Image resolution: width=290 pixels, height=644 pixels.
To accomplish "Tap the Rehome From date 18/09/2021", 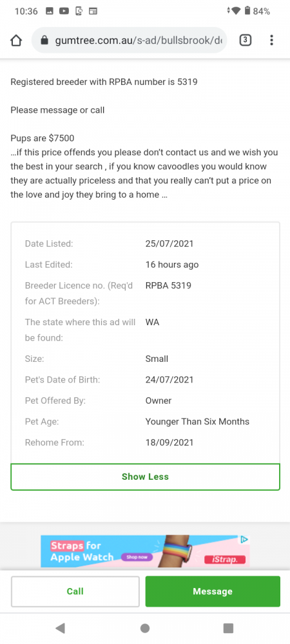I will (169, 443).
